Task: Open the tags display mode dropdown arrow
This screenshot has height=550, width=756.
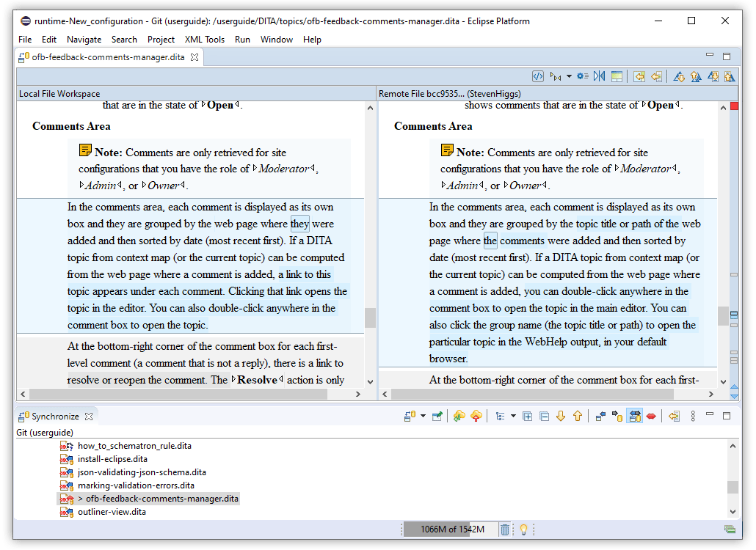Action: [569, 76]
